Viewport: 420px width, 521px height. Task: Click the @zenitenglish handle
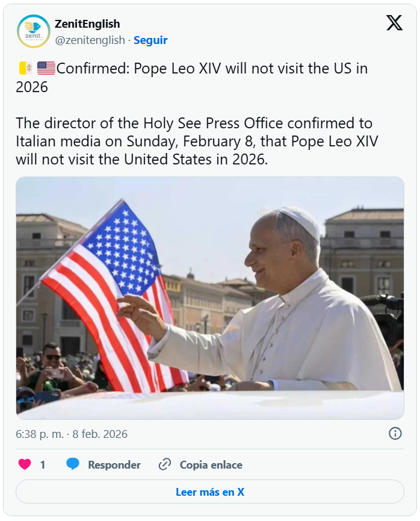click(90, 40)
